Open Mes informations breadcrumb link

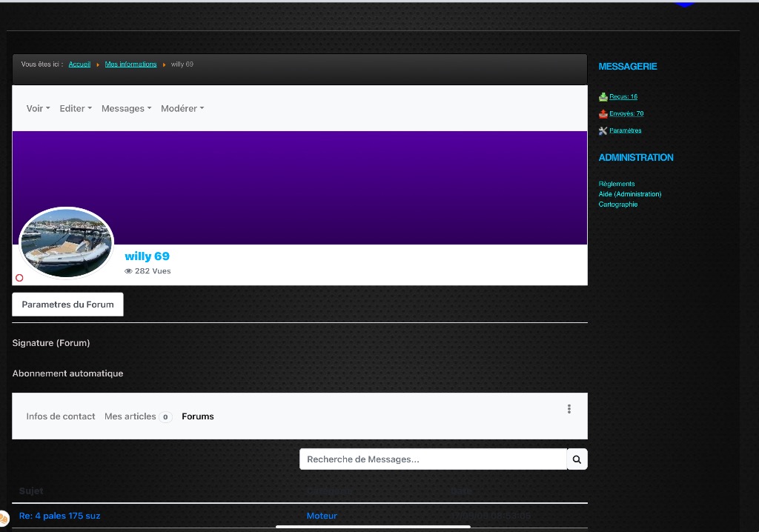coord(130,64)
